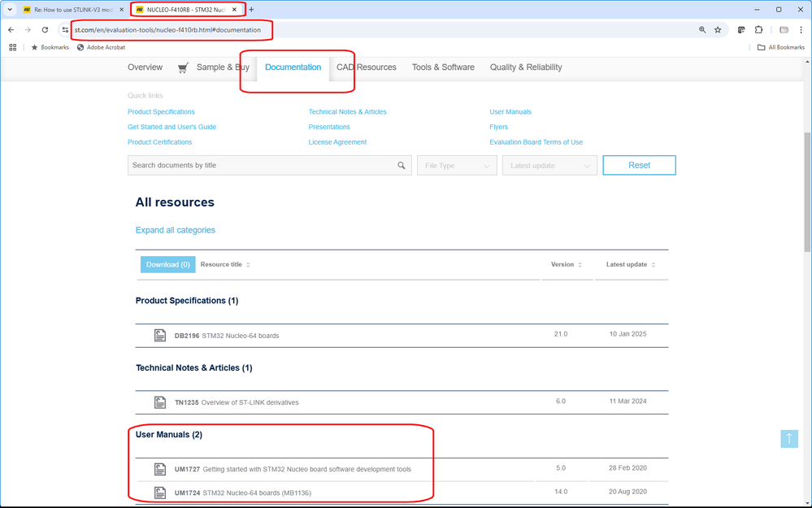Image resolution: width=812 pixels, height=508 pixels.
Task: Reload the page with refresh icon
Action: tap(45, 30)
